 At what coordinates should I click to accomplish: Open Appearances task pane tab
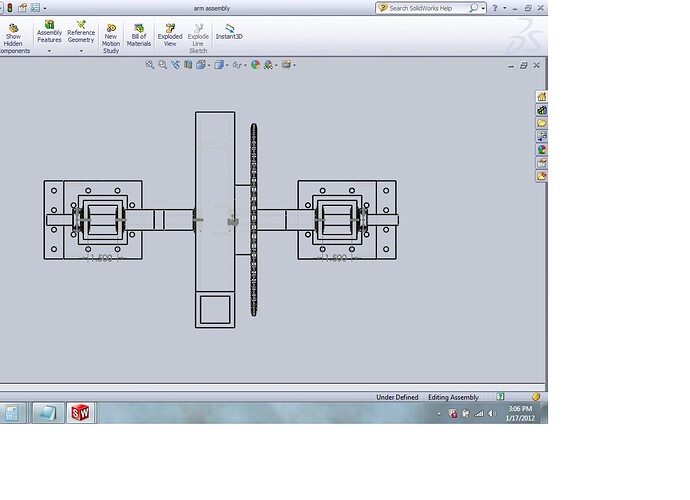(x=542, y=149)
